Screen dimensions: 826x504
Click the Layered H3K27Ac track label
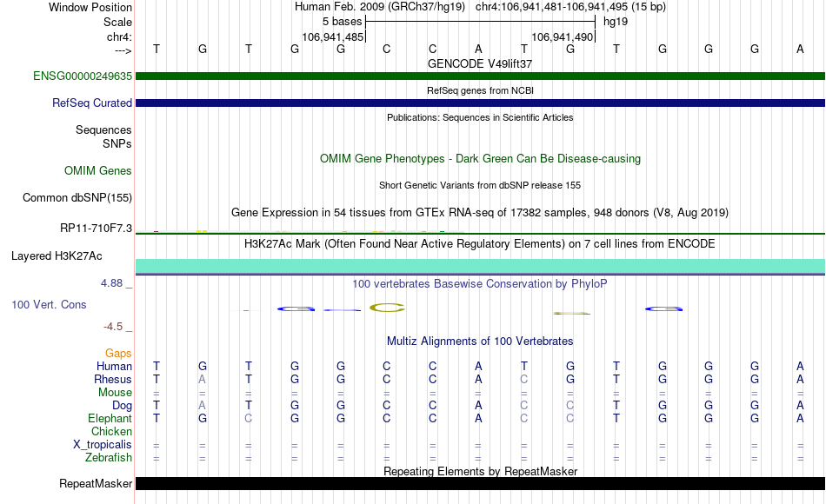click(57, 256)
